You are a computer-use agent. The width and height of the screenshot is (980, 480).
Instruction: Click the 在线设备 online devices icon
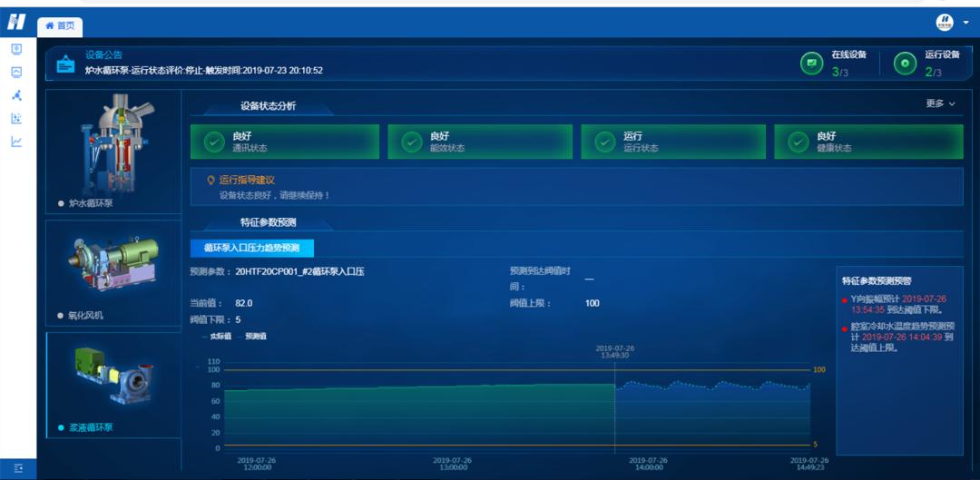(812, 64)
